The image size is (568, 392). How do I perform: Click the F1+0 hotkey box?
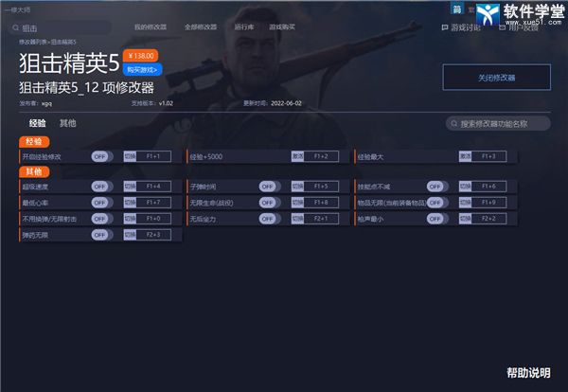(153, 219)
